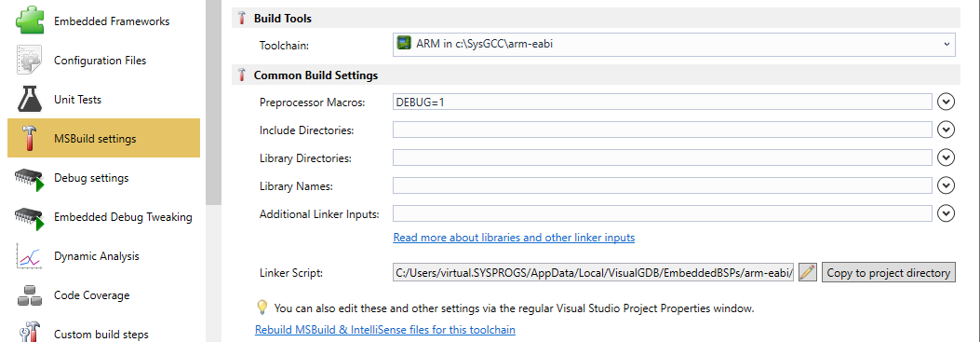Click the Additional Linker Inputs label
The width and height of the screenshot is (980, 342).
(319, 214)
